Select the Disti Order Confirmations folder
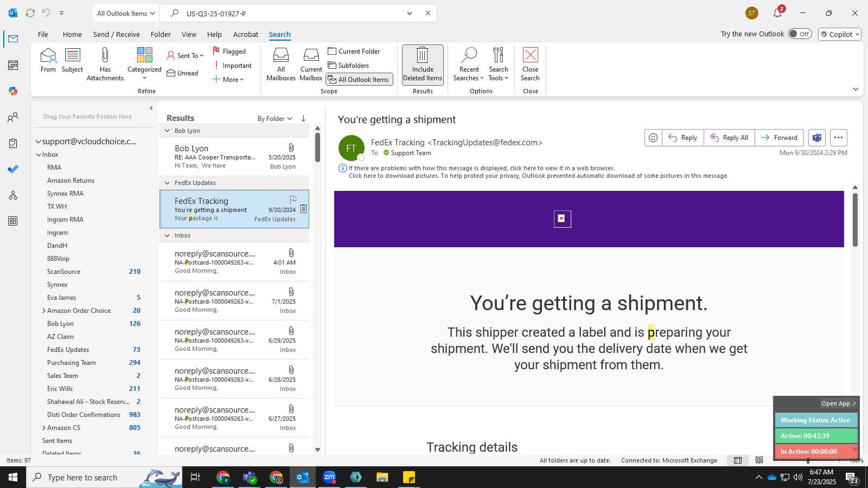The width and height of the screenshot is (868, 488). (x=84, y=415)
